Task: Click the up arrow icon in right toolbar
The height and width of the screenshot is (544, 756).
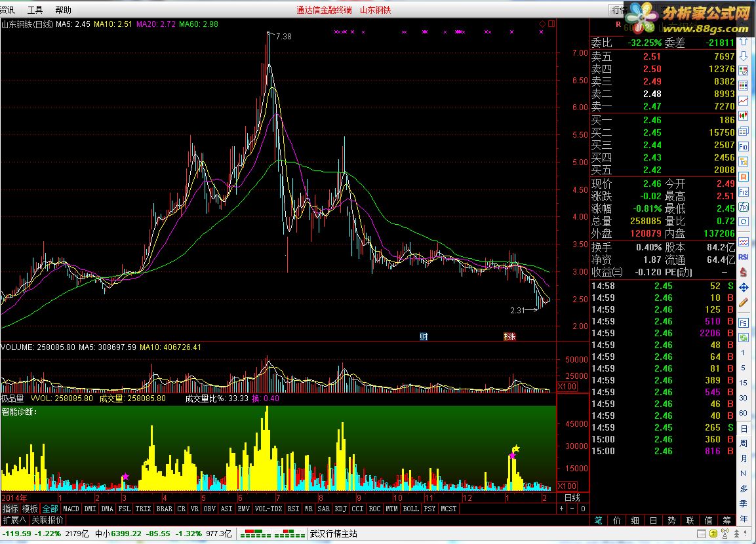Action: point(744,41)
